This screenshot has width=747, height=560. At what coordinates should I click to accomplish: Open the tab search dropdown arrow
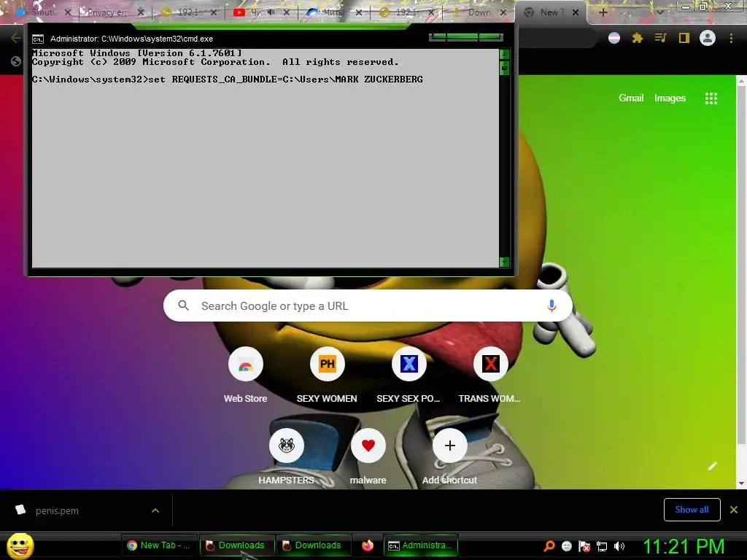[659, 13]
